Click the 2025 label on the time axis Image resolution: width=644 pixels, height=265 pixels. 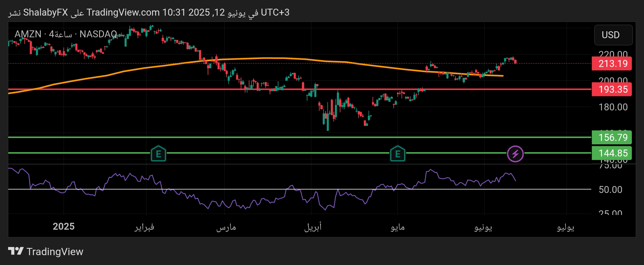pyautogui.click(x=64, y=227)
